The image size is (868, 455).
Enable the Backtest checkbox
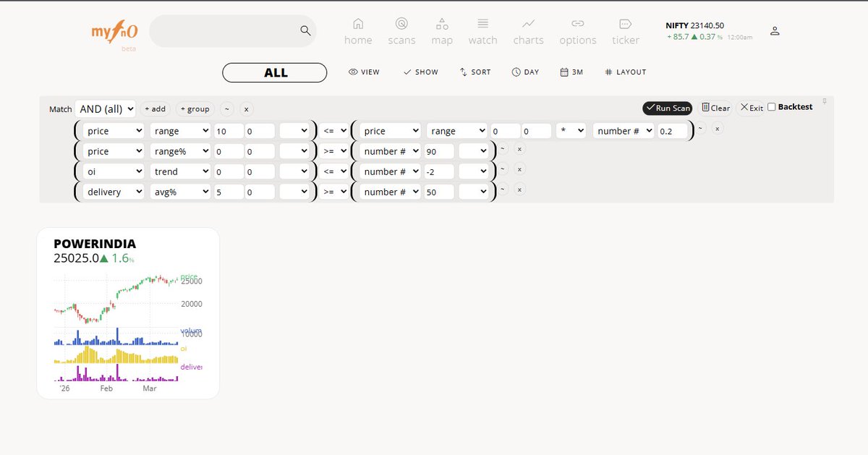(771, 107)
